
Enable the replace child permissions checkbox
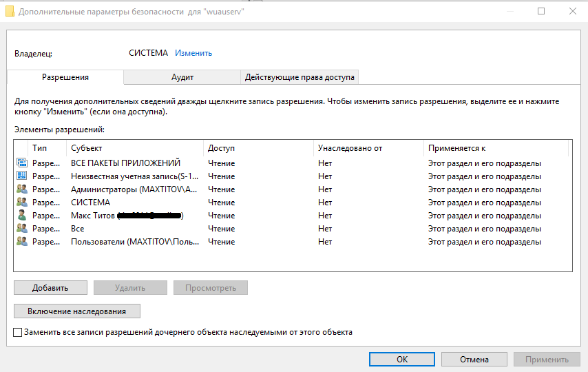pyautogui.click(x=18, y=332)
